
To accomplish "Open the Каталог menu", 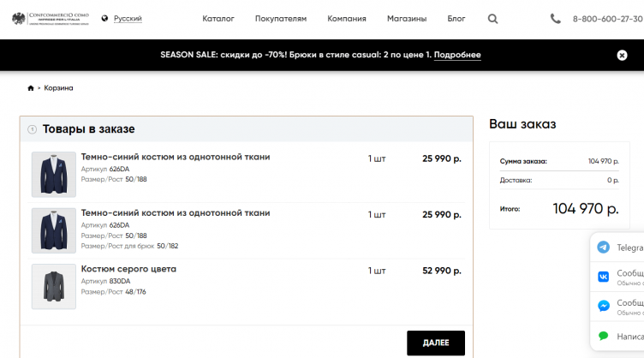I will click(218, 19).
